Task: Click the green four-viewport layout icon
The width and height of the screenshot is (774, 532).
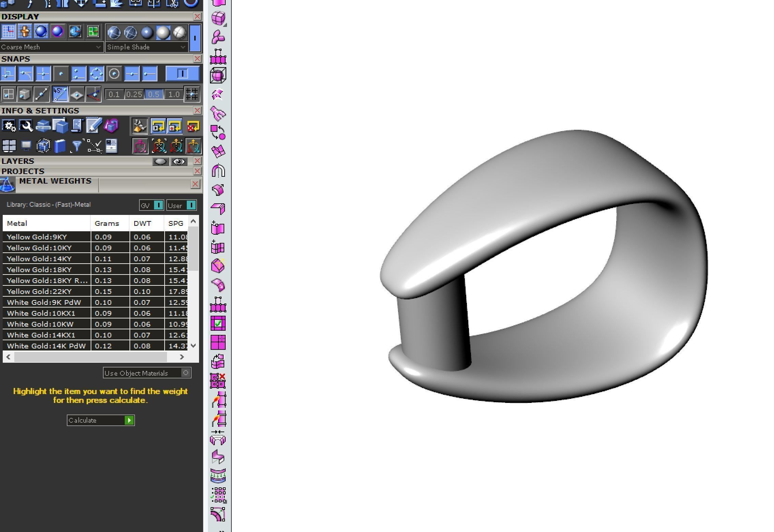Action: 93,32
